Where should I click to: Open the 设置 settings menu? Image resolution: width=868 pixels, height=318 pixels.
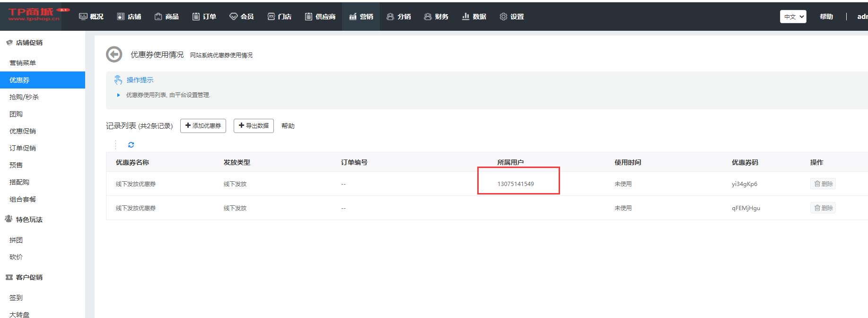click(512, 17)
